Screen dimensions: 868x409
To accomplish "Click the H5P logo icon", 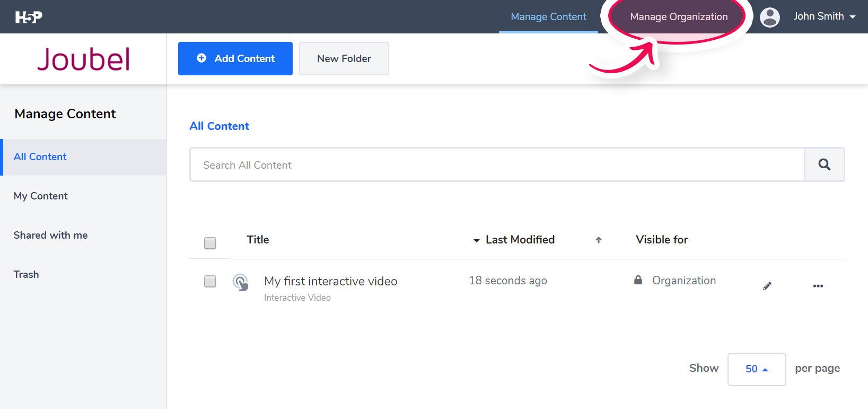I will point(29,17).
